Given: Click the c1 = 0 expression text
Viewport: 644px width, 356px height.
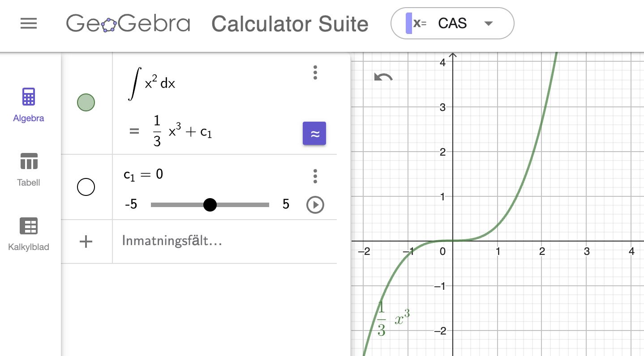Looking at the screenshot, I should pos(142,174).
